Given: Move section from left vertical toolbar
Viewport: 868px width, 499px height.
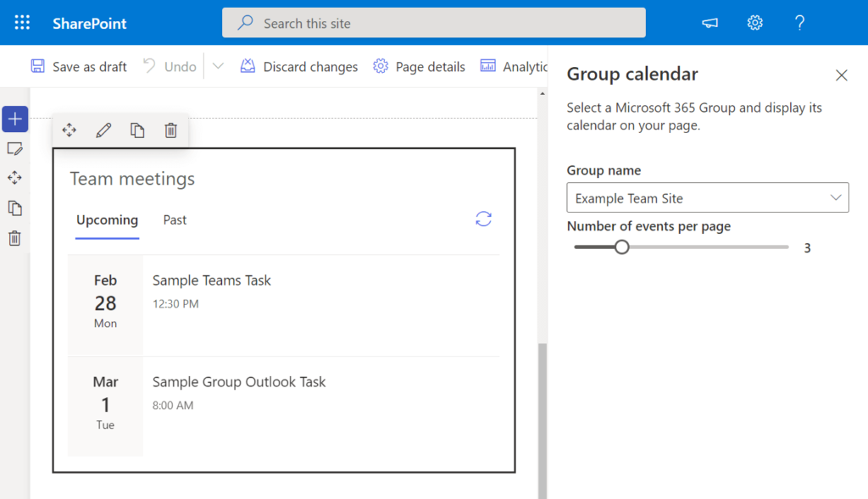Looking at the screenshot, I should [15, 178].
